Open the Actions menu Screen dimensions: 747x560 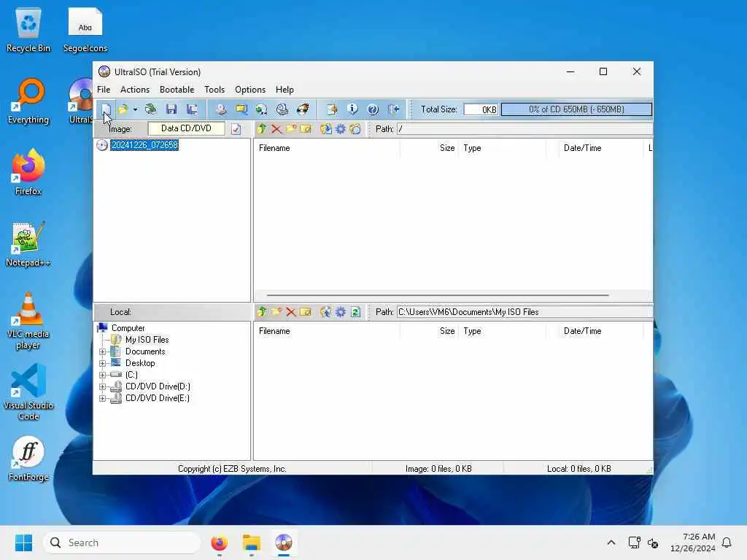click(x=135, y=90)
